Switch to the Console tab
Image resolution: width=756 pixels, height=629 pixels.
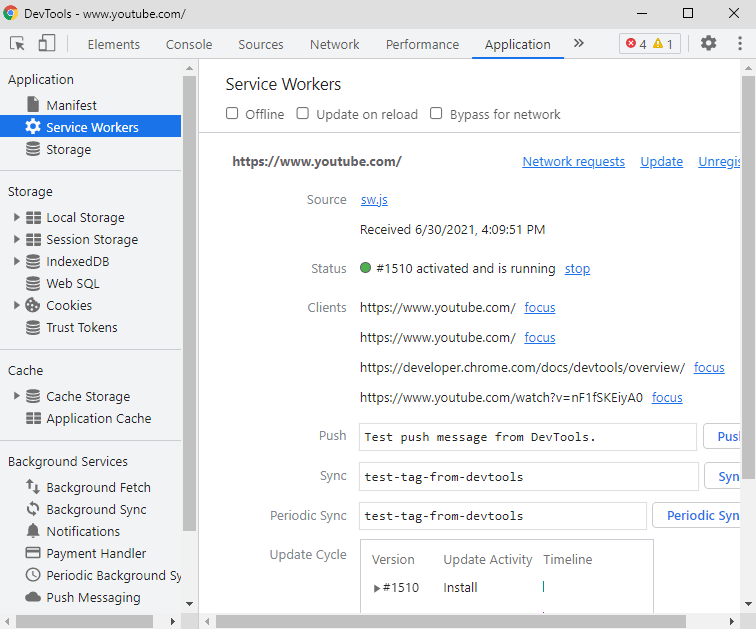pyautogui.click(x=189, y=44)
